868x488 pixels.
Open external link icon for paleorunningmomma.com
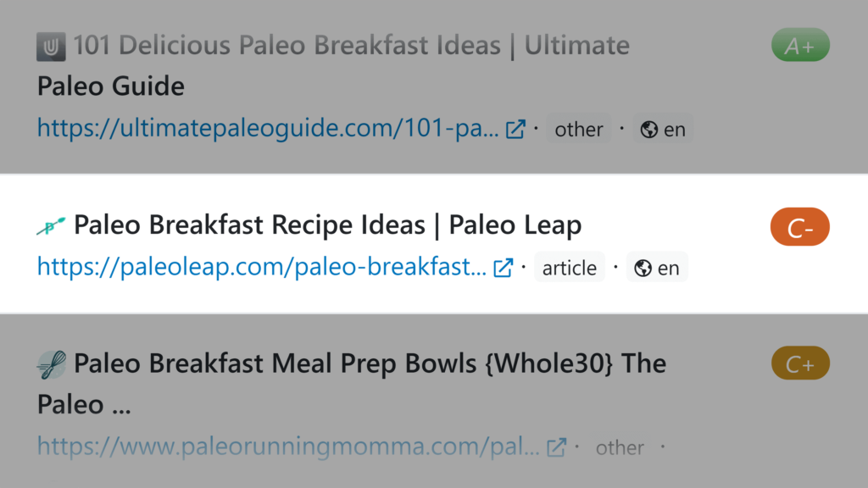tap(557, 447)
